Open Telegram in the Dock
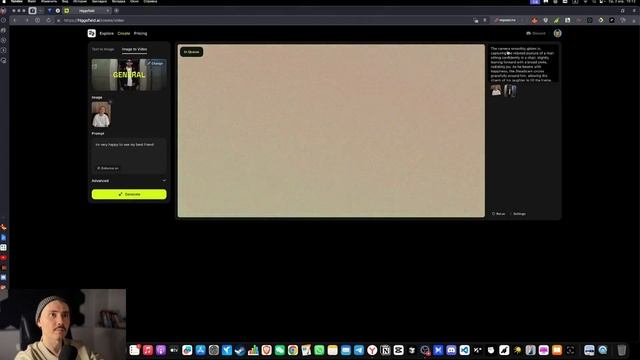Viewport: 640px width, 360px height. point(359,350)
